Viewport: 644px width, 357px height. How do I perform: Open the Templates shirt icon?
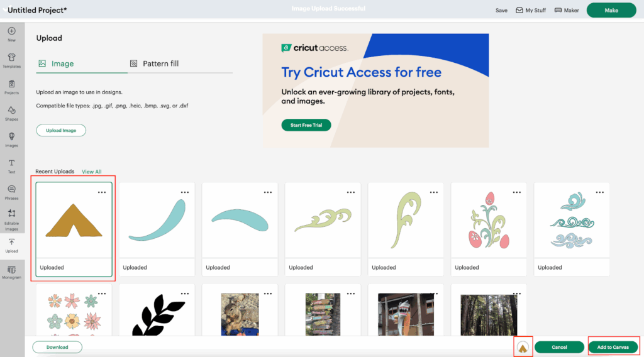(x=11, y=57)
